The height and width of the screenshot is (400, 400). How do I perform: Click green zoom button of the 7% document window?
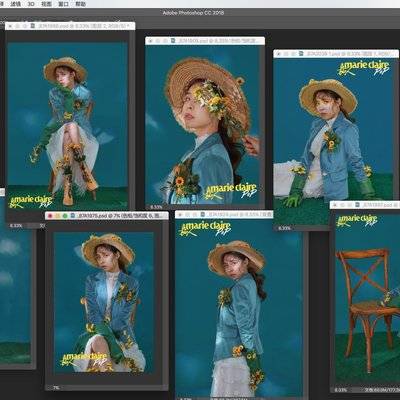[x=65, y=216]
